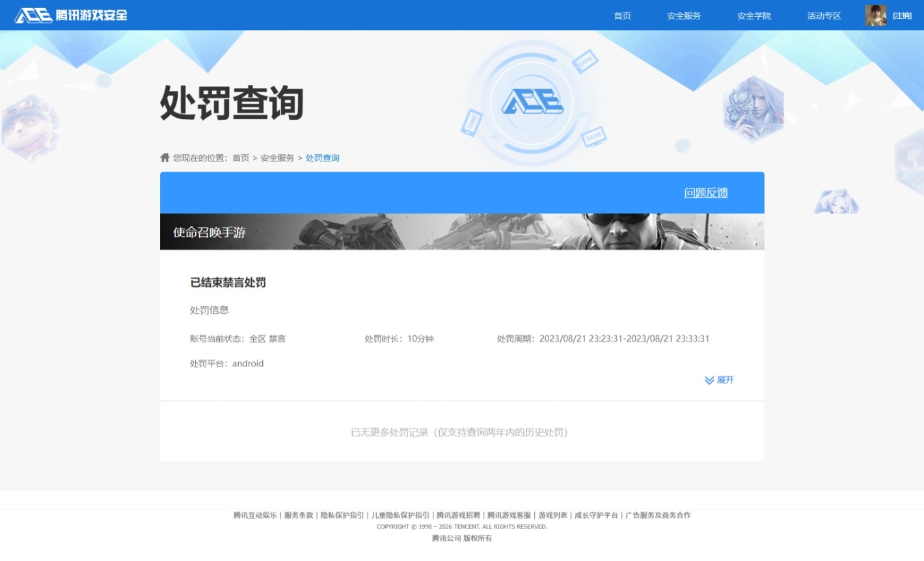Open 成长守护平台 footer link
Screen dimensions: 924x561
pos(596,515)
